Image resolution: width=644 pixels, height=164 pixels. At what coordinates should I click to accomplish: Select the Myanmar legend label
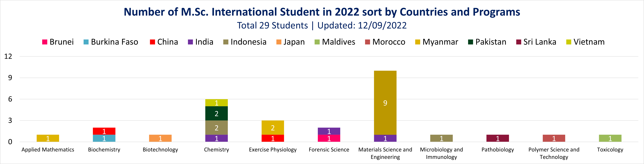[440, 42]
